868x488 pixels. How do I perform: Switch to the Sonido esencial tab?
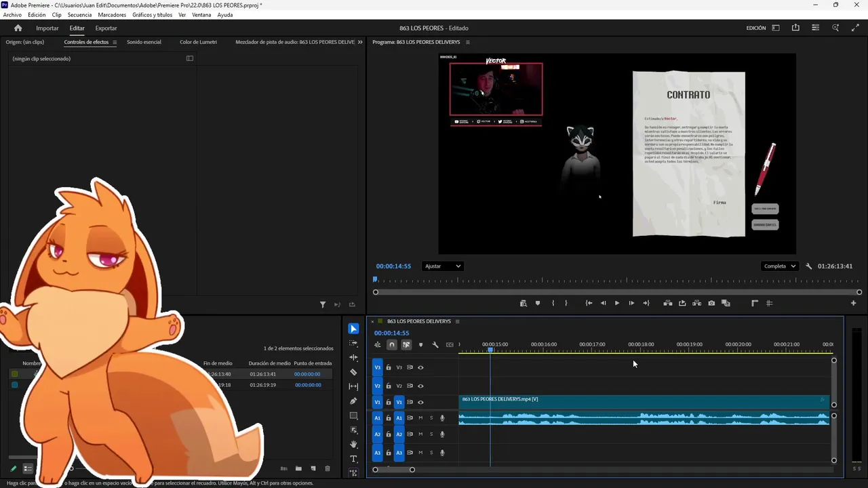[144, 42]
